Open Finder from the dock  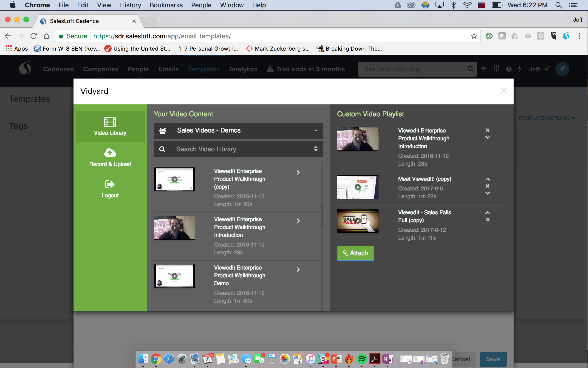[x=143, y=359]
